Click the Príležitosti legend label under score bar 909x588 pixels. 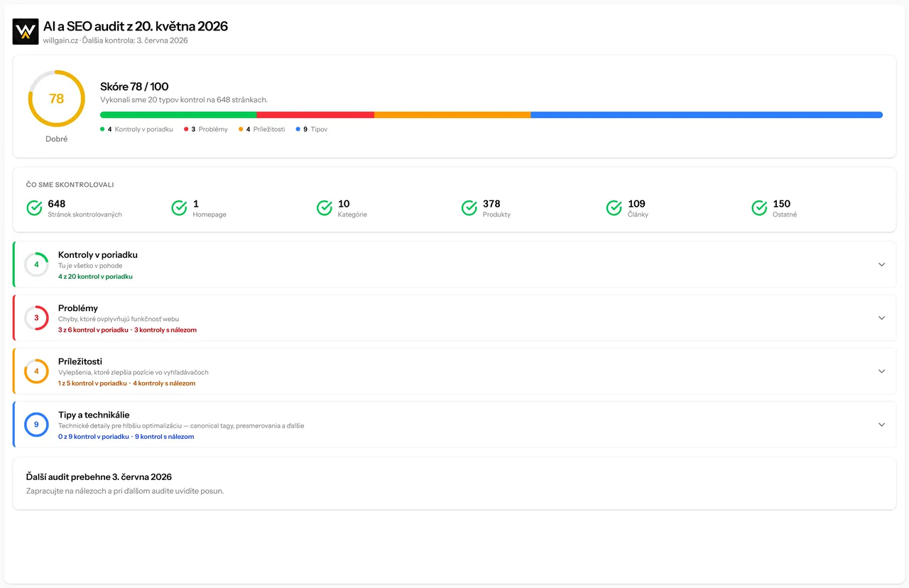point(269,129)
